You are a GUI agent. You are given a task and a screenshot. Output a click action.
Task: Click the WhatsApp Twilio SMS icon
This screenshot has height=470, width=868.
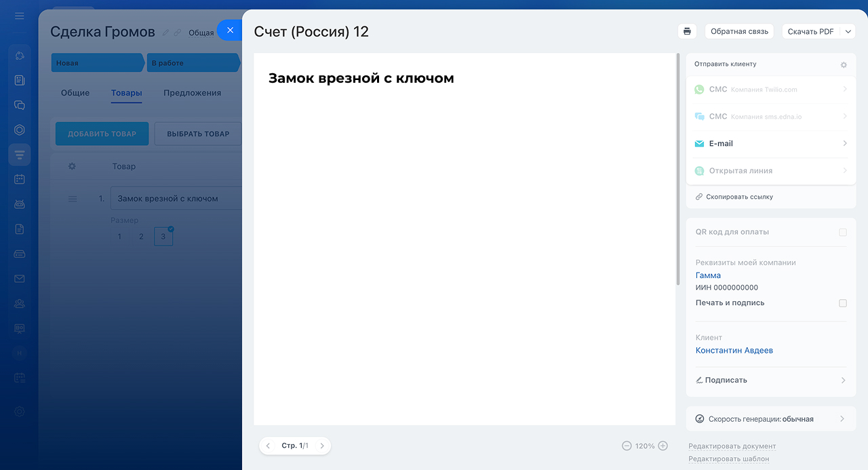(700, 90)
